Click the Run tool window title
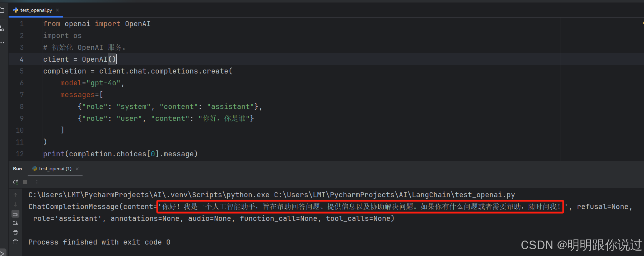644x256 pixels. click(17, 169)
